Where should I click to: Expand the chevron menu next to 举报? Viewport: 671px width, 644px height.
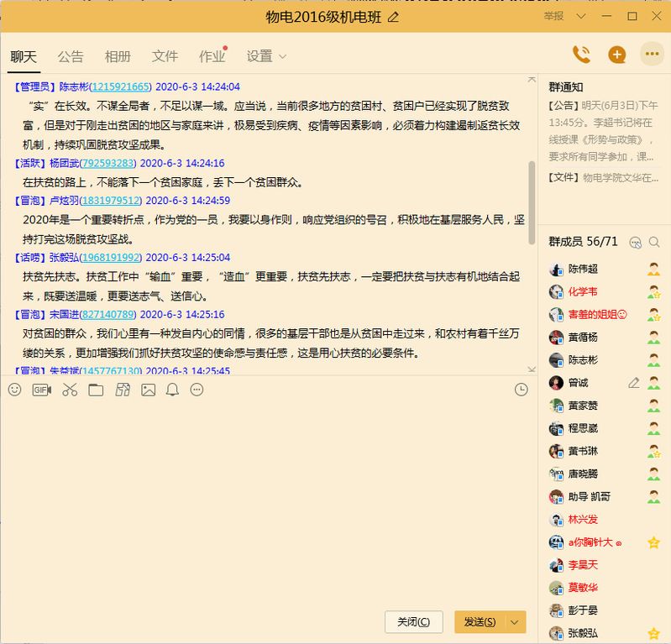(581, 16)
